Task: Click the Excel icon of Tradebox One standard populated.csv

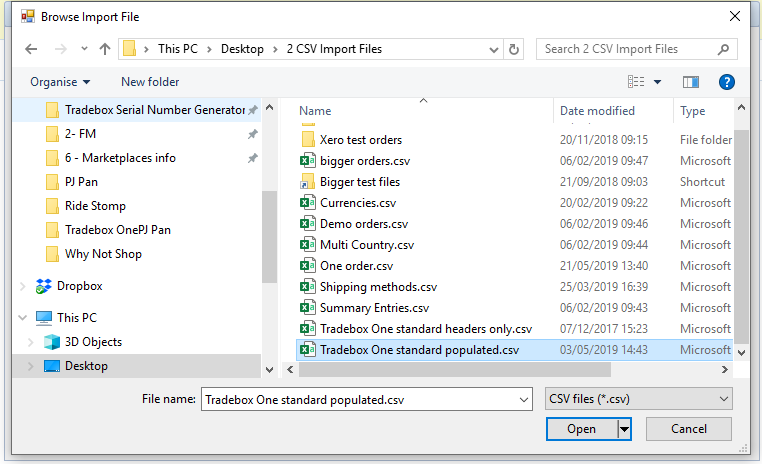Action: pos(307,349)
